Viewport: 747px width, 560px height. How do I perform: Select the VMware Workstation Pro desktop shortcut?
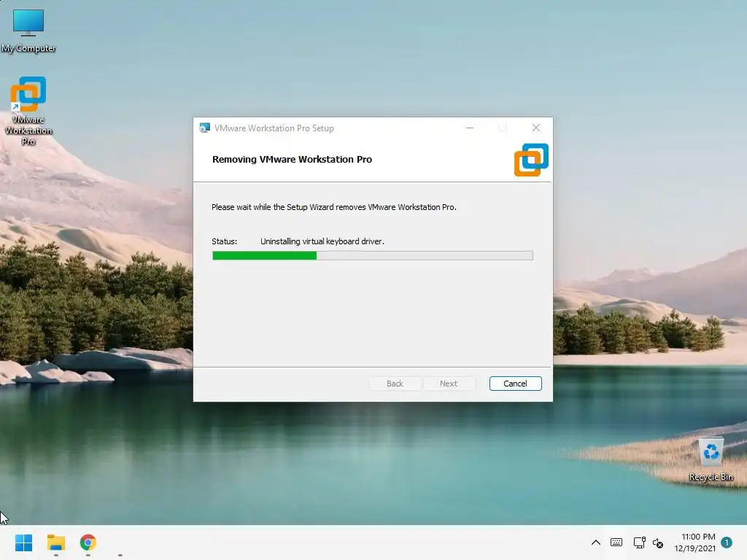tap(28, 111)
